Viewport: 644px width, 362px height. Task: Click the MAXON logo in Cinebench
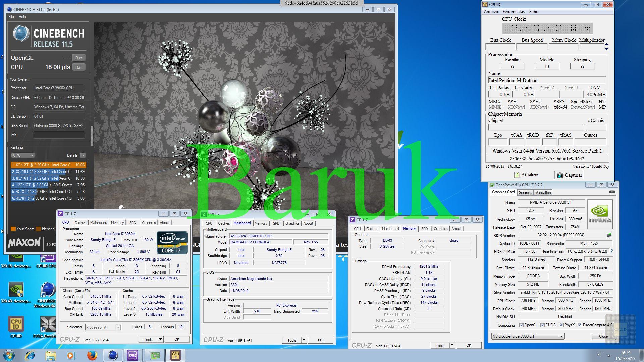[24, 243]
